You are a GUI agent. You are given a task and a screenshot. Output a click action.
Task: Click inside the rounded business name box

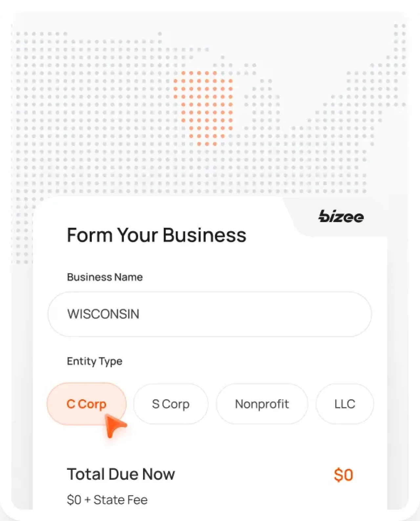pos(209,314)
